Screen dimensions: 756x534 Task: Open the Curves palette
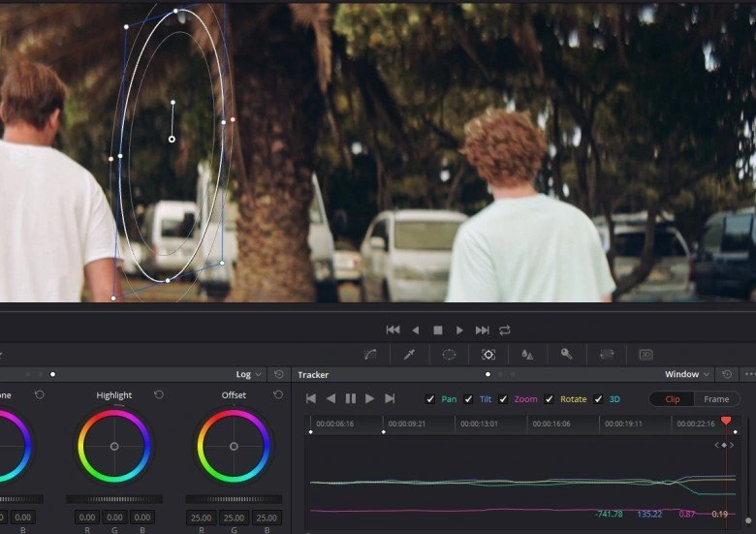370,355
